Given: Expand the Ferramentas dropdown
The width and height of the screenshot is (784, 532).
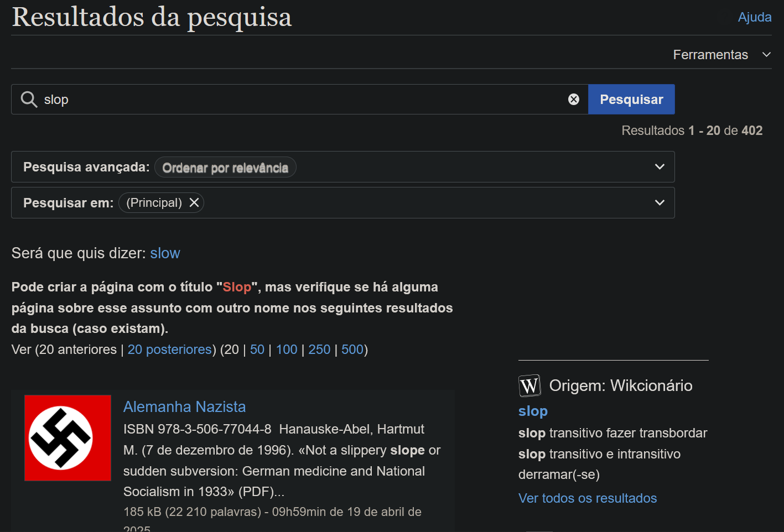Looking at the screenshot, I should tap(766, 55).
